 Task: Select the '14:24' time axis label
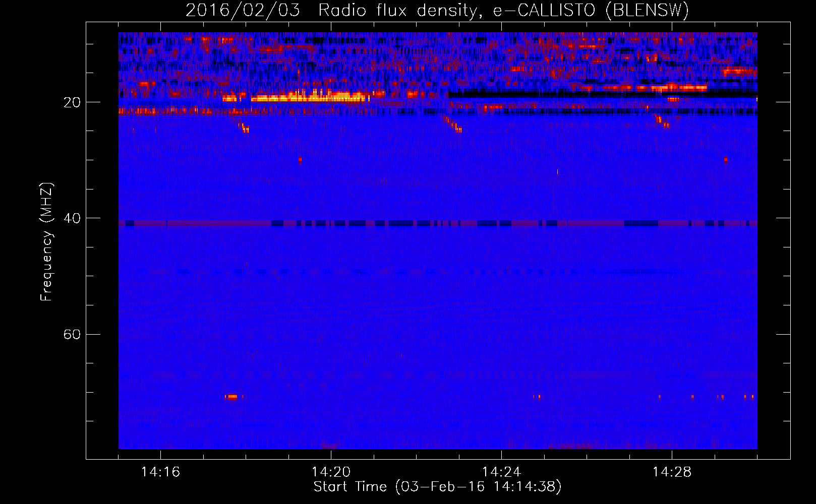tap(501, 472)
